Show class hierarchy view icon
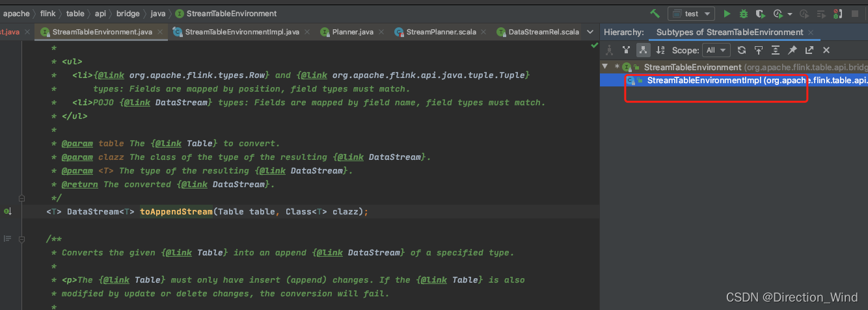This screenshot has width=868, height=310. click(x=610, y=50)
